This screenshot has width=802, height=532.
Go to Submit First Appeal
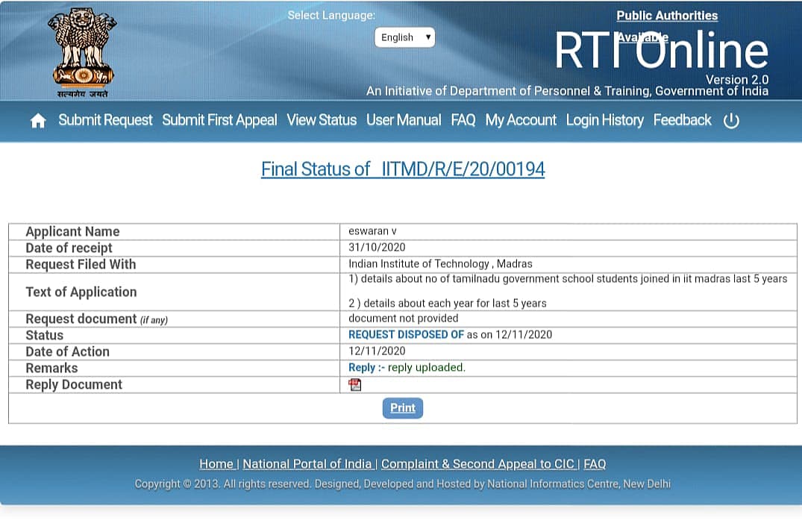(x=219, y=120)
